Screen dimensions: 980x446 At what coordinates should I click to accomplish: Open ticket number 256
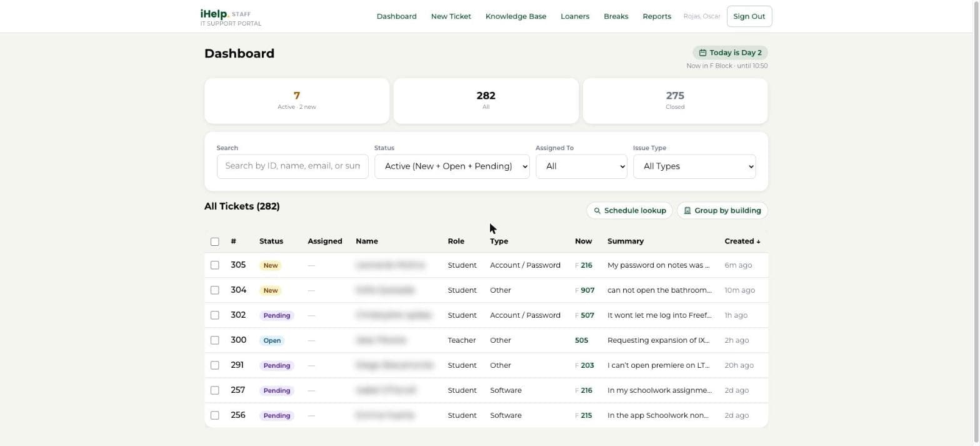tap(238, 415)
